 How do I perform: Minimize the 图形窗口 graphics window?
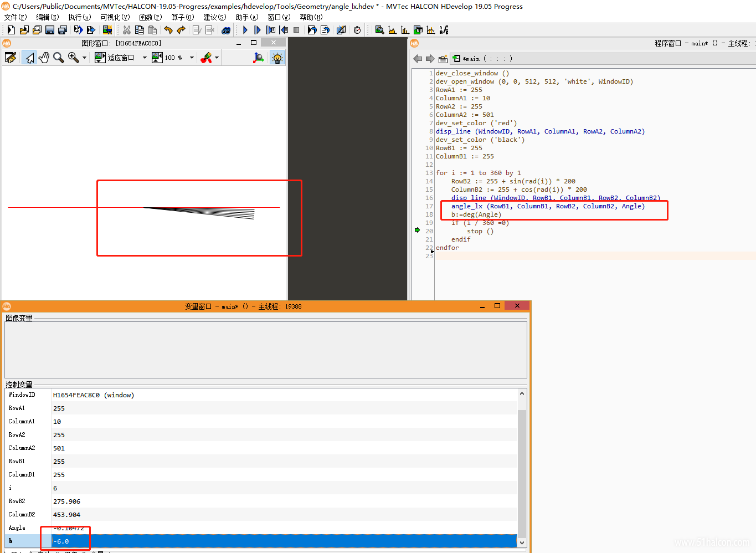239,43
